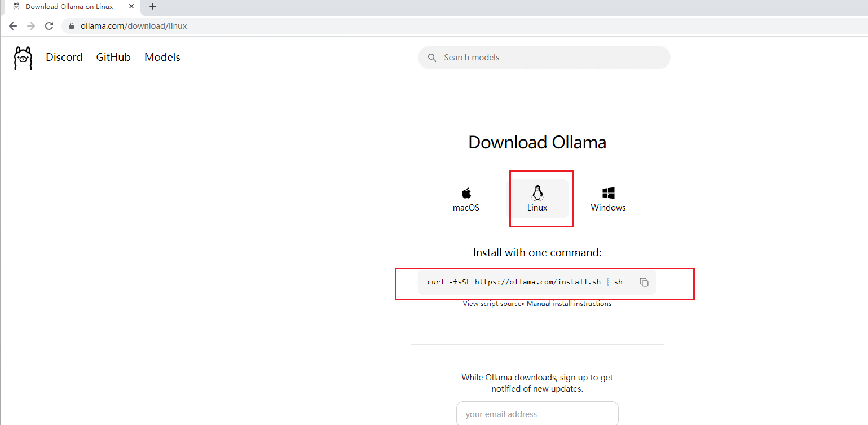Click the tab favicon of Ollama

pyautogui.click(x=16, y=7)
